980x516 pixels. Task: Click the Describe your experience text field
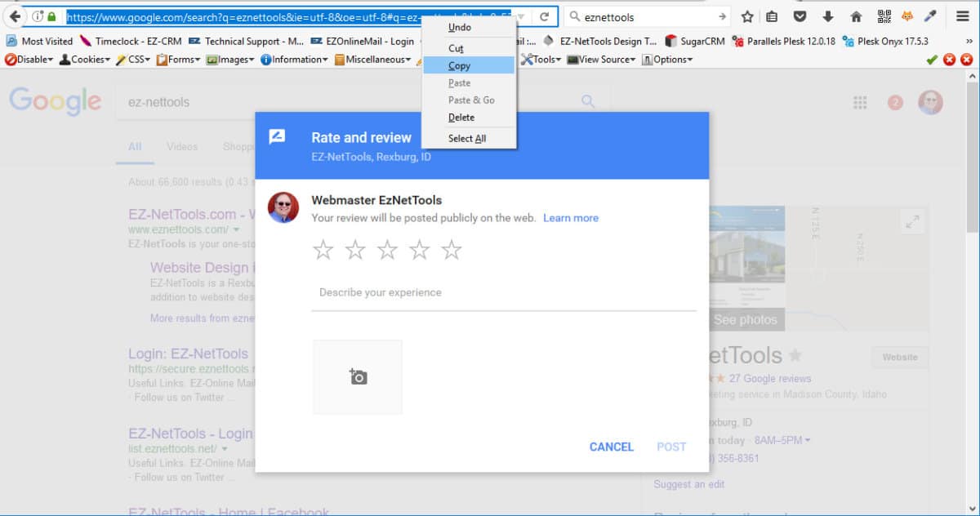pyautogui.click(x=503, y=292)
